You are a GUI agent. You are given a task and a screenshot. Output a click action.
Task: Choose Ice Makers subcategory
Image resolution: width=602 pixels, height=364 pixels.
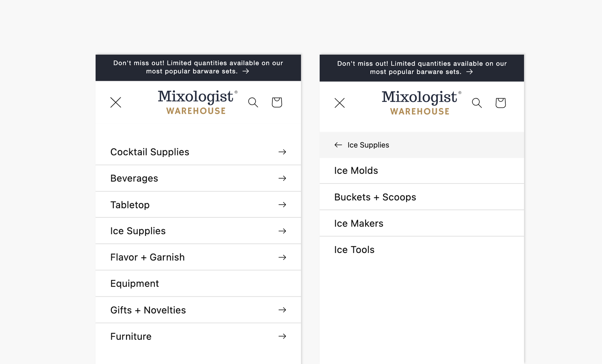[x=422, y=223]
